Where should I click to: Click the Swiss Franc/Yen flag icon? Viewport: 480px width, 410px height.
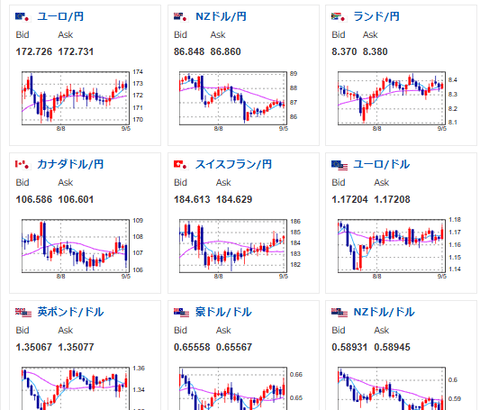pyautogui.click(x=181, y=164)
